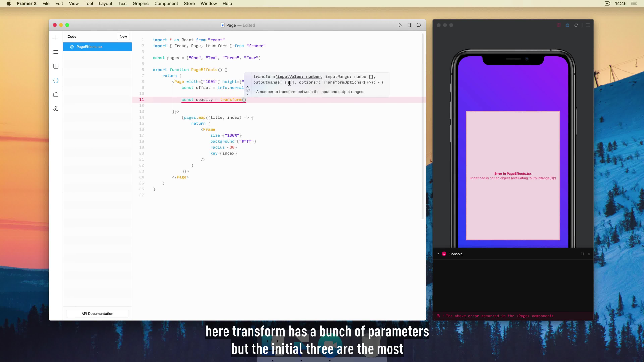Click the red error count badge
Image resolution: width=644 pixels, height=362 pixels.
(x=444, y=254)
